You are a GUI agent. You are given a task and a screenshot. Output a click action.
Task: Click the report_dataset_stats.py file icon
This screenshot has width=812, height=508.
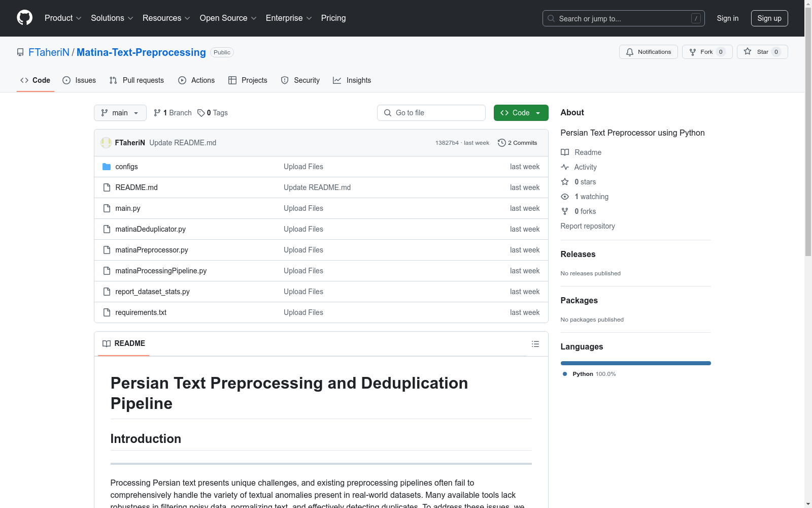click(x=107, y=292)
